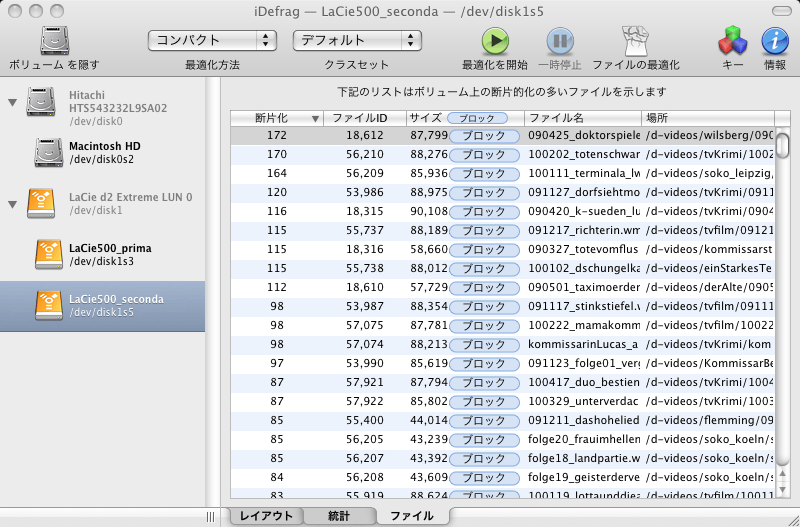Image resolution: width=800 pixels, height=527 pixels.
Task: Click the LaCie d2 Extreme orange drive icon
Action: click(x=41, y=204)
